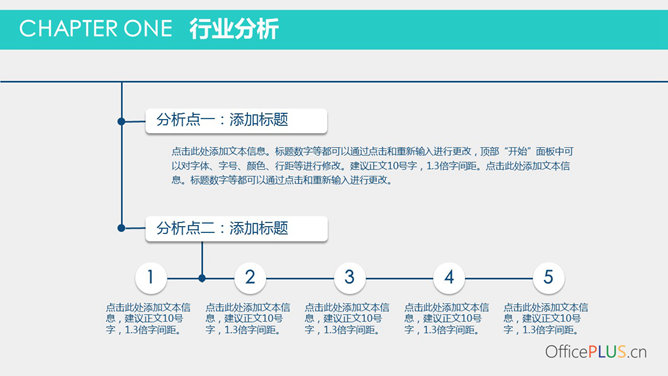Click the connector dot beside 分析点一
The image size is (668, 376).
tap(121, 121)
